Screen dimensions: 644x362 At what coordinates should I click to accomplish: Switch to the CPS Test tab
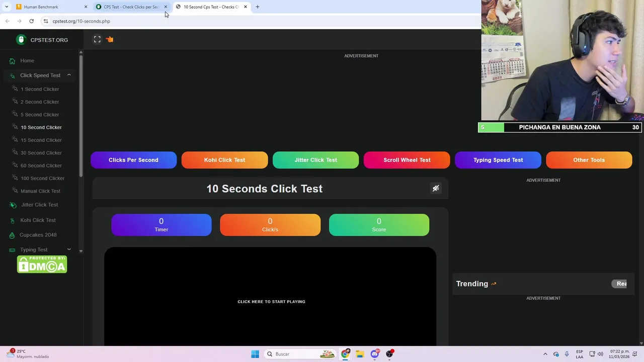click(x=131, y=7)
